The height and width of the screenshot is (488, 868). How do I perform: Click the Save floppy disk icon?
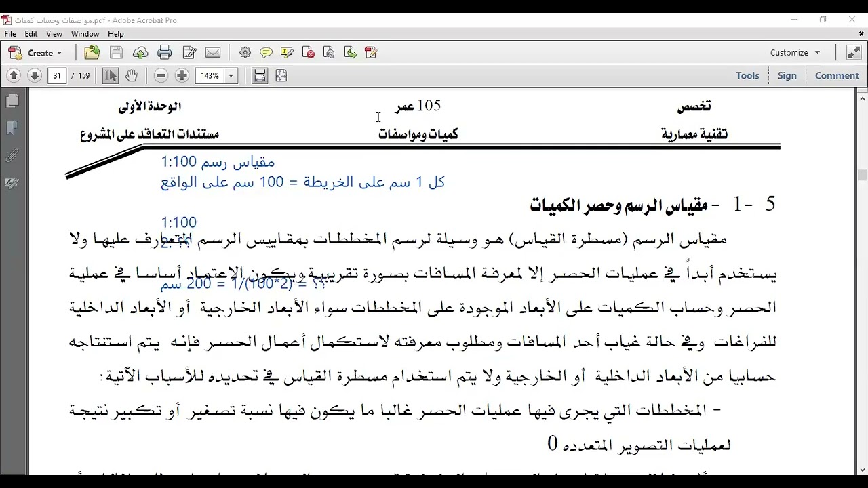click(116, 52)
